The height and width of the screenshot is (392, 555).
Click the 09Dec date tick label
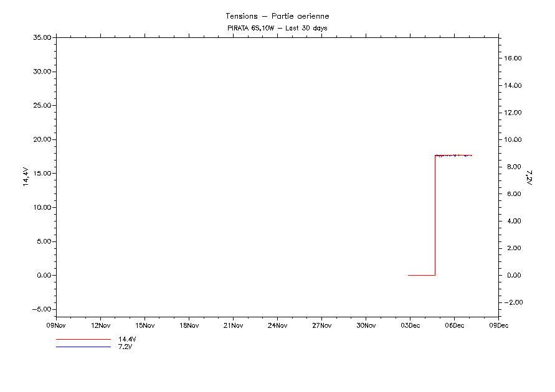coord(498,325)
